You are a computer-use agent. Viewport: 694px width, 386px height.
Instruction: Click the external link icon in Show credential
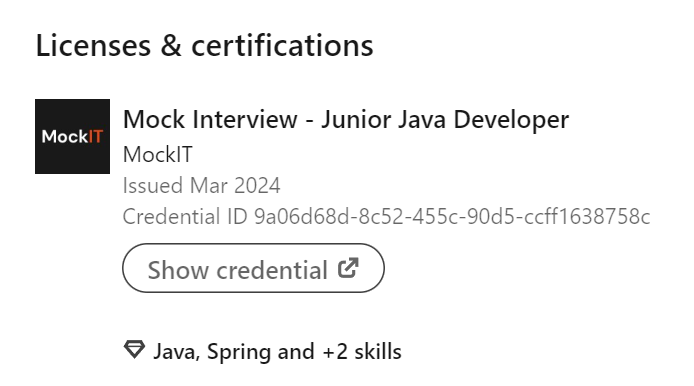click(x=348, y=268)
